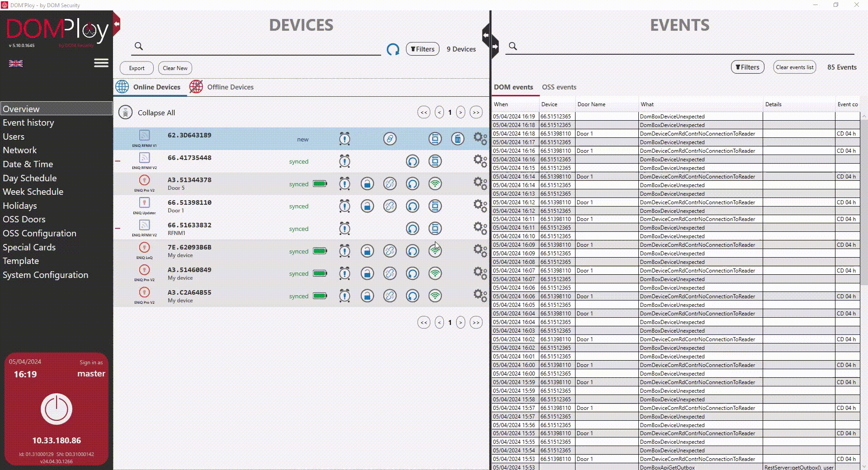Viewport: 868px width, 470px height.
Task: Click the sync icon for 66.51633832
Action: click(412, 229)
